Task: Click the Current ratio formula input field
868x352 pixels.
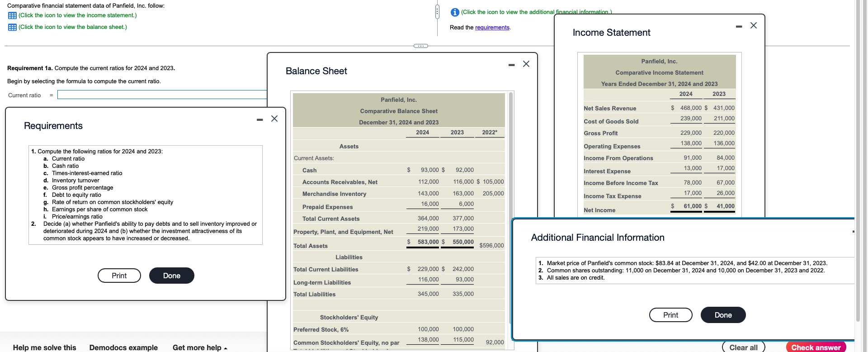Action: 162,95
